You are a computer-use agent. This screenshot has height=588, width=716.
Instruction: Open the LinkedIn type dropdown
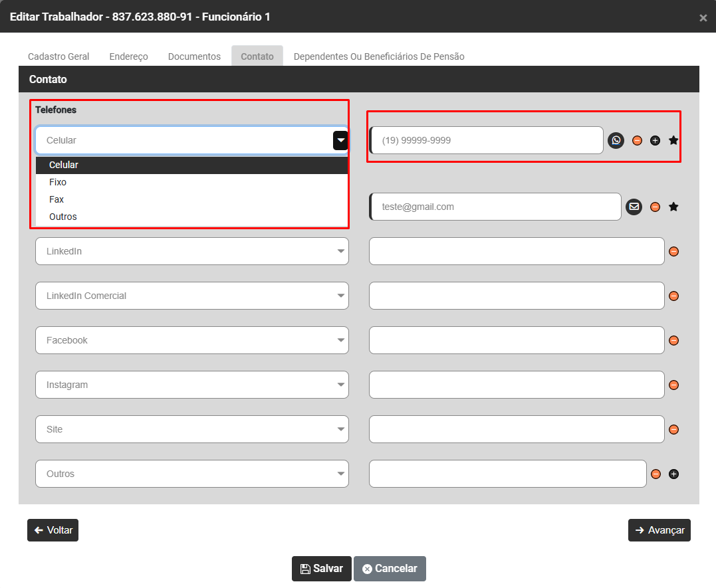pos(191,251)
